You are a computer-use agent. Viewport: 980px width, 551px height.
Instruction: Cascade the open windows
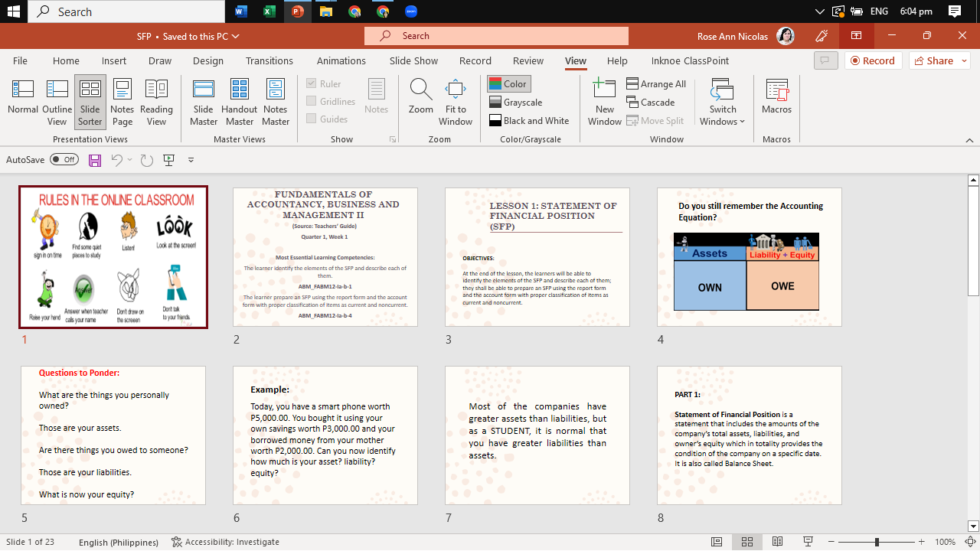pos(651,103)
